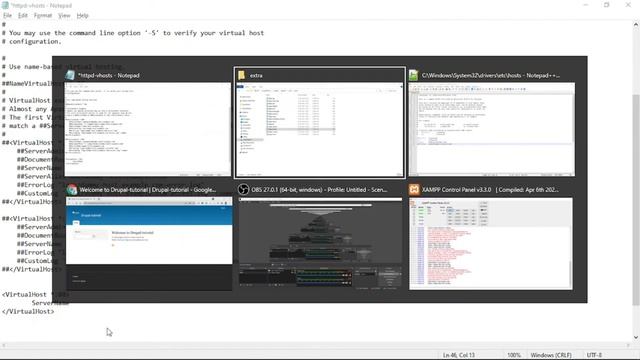Click the closing </VirtualHost> line at bottom
The width and height of the screenshot is (640, 360).
[x=28, y=311]
